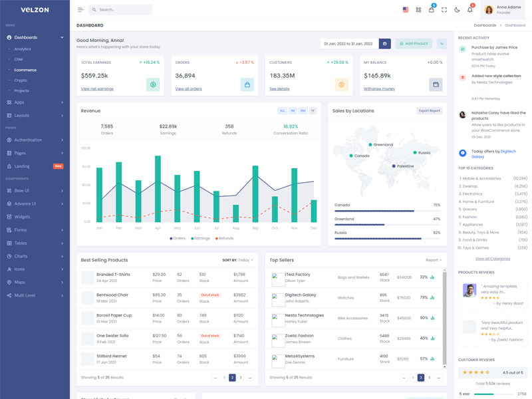Click the activity pulse icon button

442,44
